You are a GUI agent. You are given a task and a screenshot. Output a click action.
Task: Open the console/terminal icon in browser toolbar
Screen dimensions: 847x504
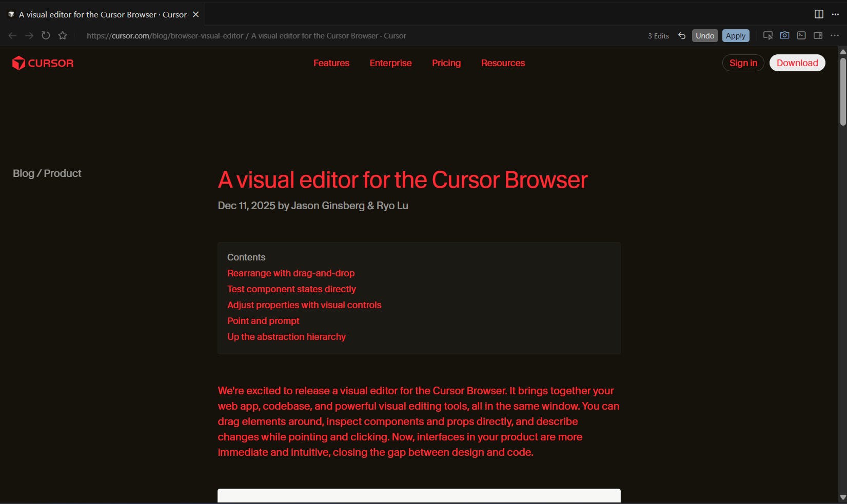coord(801,35)
